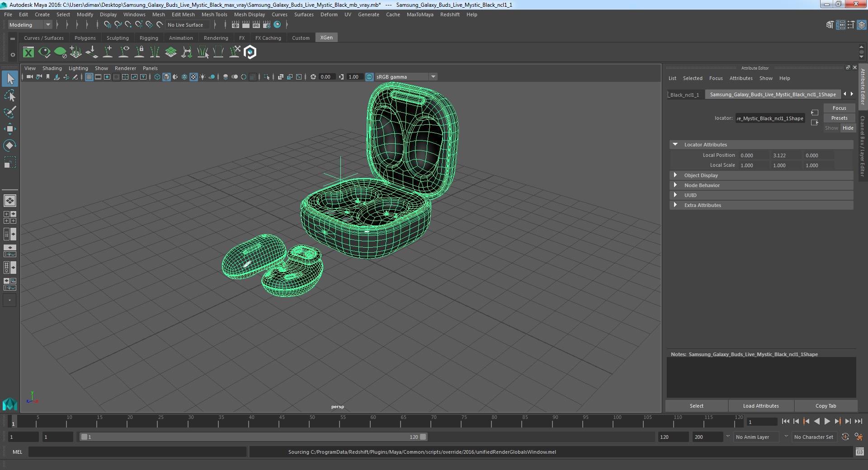Click the delete guides X icon on shelf
The width and height of the screenshot is (868, 470).
[x=234, y=52]
